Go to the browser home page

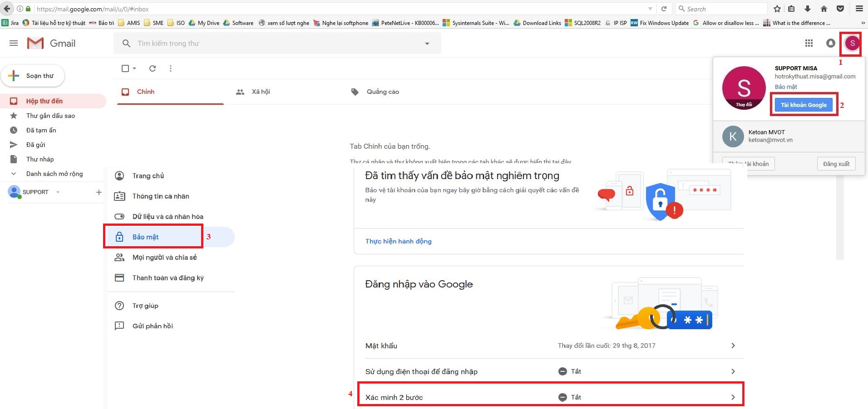point(824,9)
